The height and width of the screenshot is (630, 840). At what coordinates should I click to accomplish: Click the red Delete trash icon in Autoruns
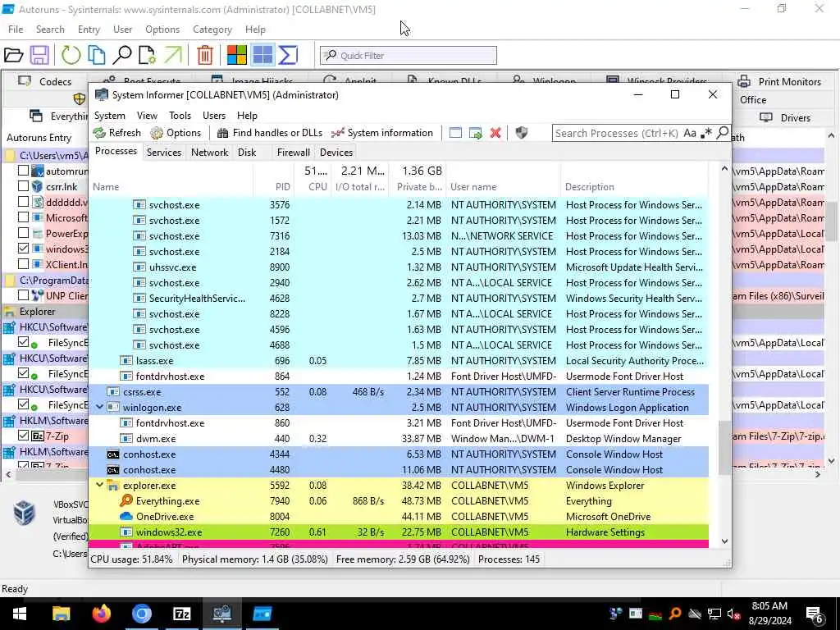point(205,55)
